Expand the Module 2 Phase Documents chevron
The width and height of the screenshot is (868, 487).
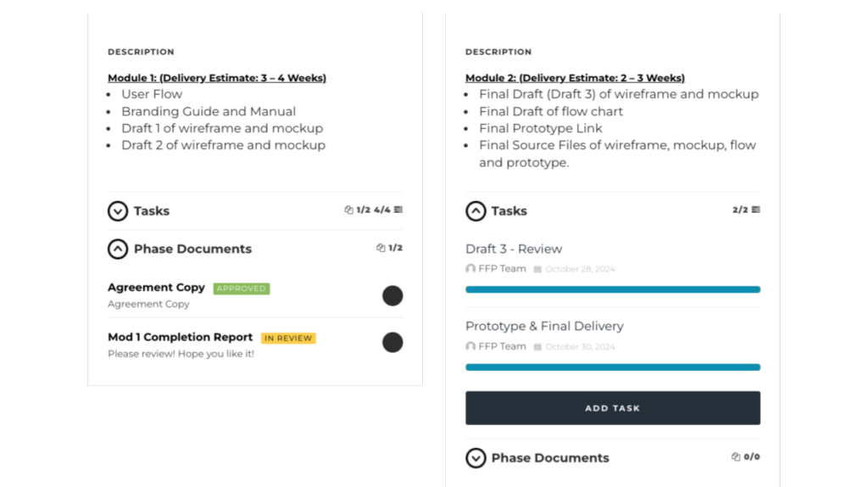click(x=476, y=458)
